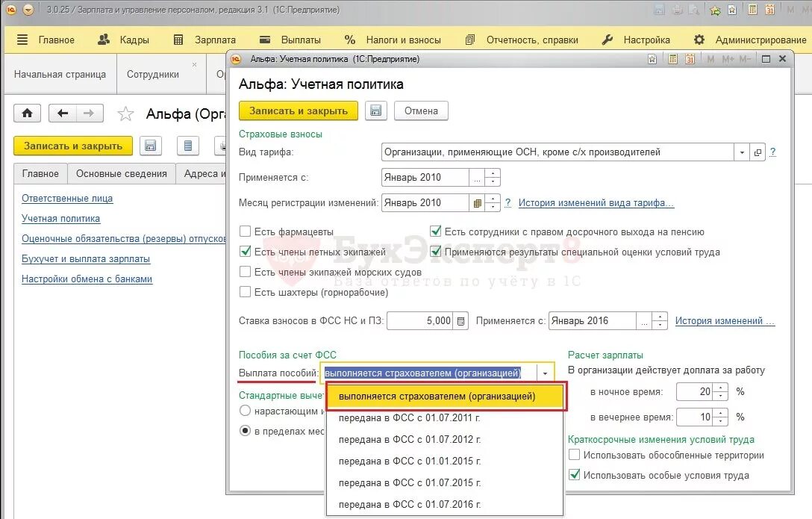Select передана в ФСС с 01.07.2015 г.
812x519 pixels.
444,482
